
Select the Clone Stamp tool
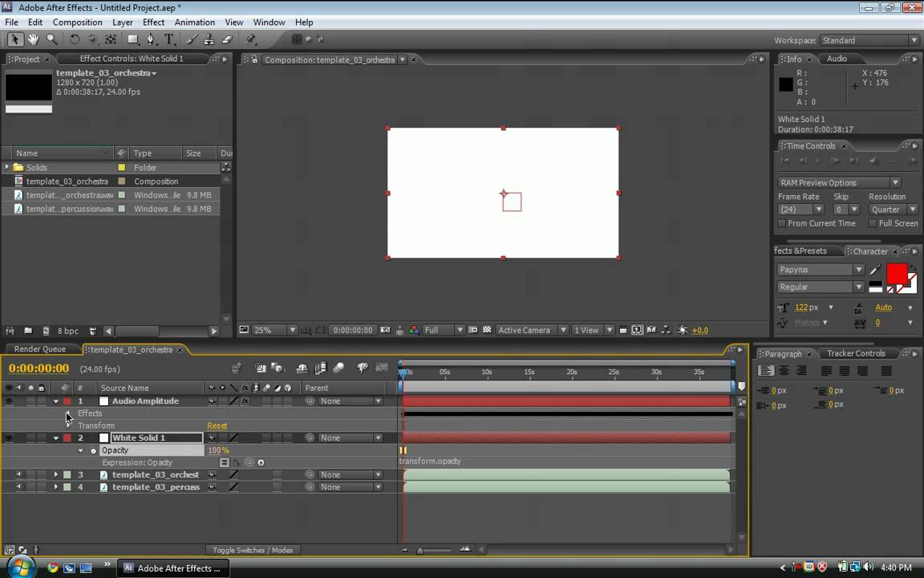[209, 39]
